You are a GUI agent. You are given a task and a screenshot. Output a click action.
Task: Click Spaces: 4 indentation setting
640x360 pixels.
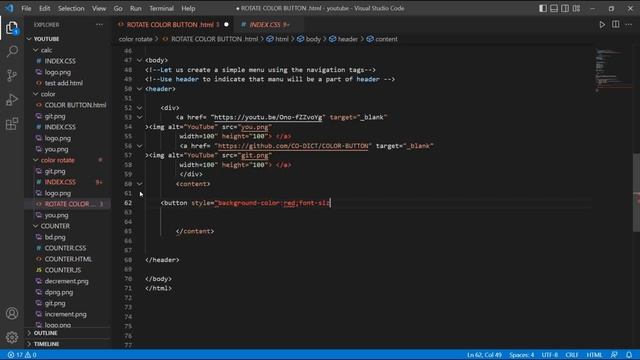point(522,355)
